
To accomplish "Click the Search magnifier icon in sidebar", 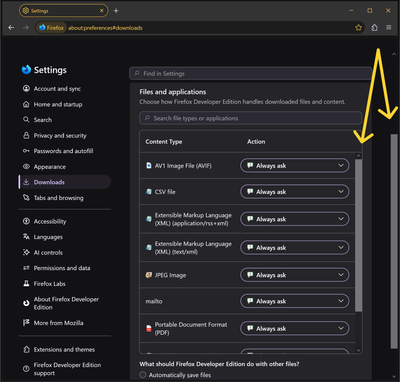I will [x=26, y=120].
